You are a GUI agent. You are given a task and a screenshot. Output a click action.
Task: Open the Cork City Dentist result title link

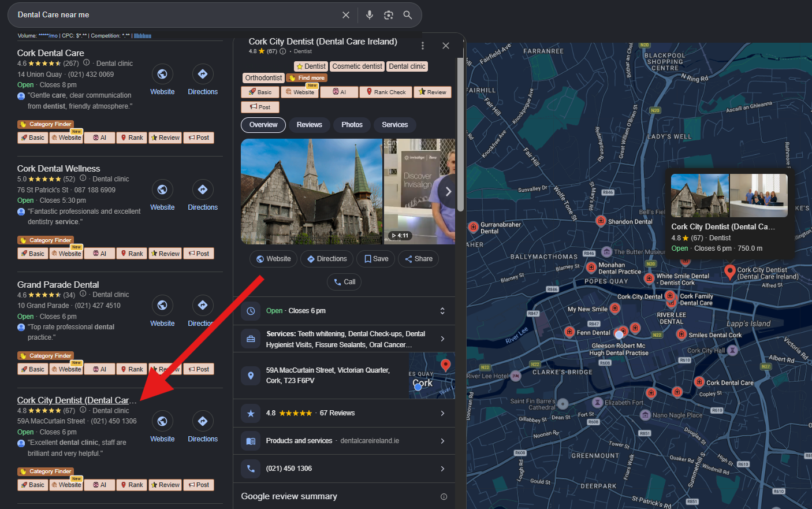77,400
